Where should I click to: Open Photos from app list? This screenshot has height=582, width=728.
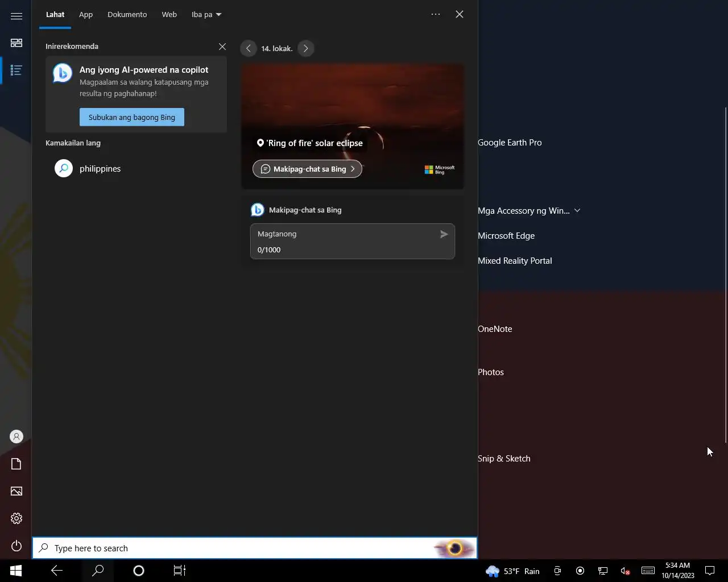pyautogui.click(x=491, y=372)
